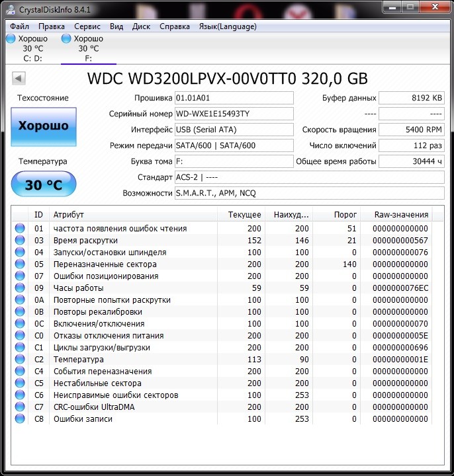This screenshot has height=476, width=454.
Task: Click the blue orb of F: disk
Action: pos(66,38)
